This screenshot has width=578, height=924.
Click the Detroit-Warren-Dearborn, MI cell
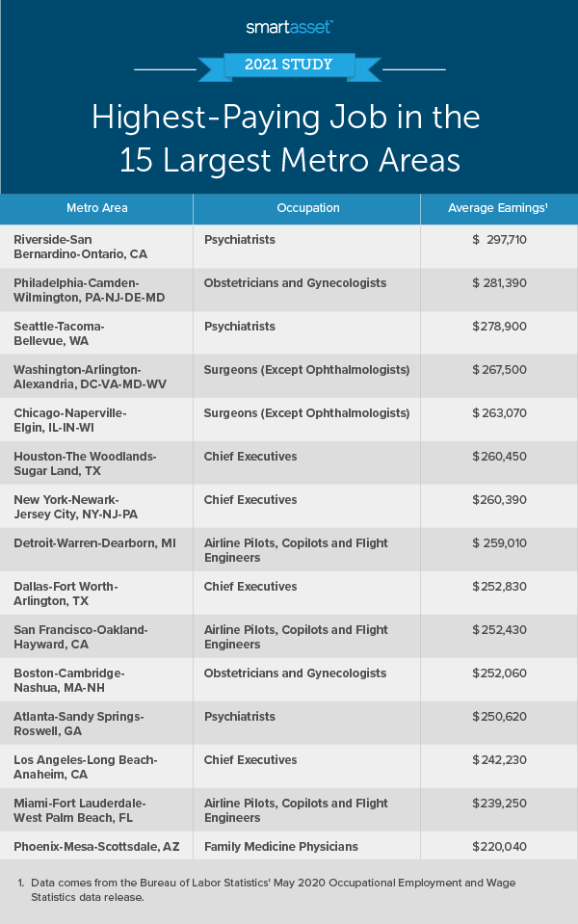tap(94, 543)
